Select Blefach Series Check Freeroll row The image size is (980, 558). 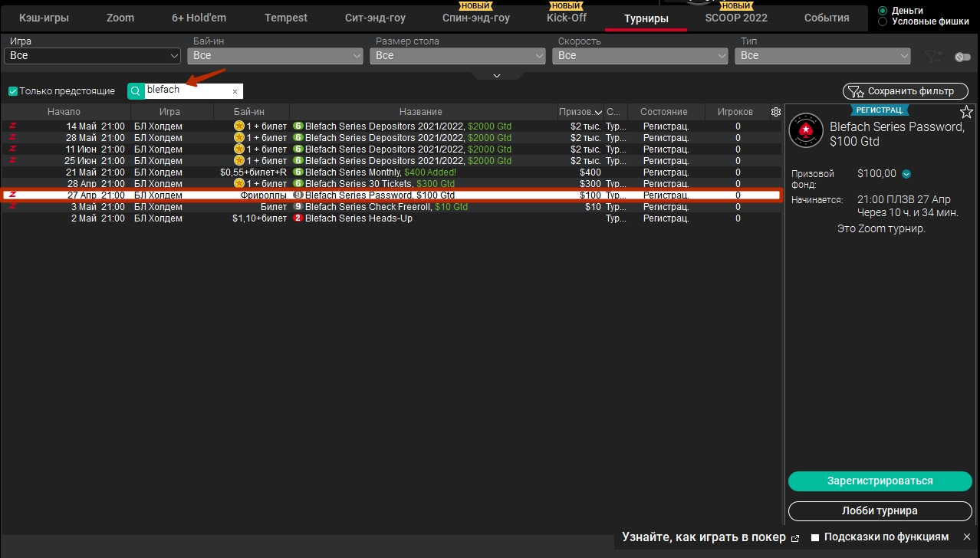click(391, 207)
